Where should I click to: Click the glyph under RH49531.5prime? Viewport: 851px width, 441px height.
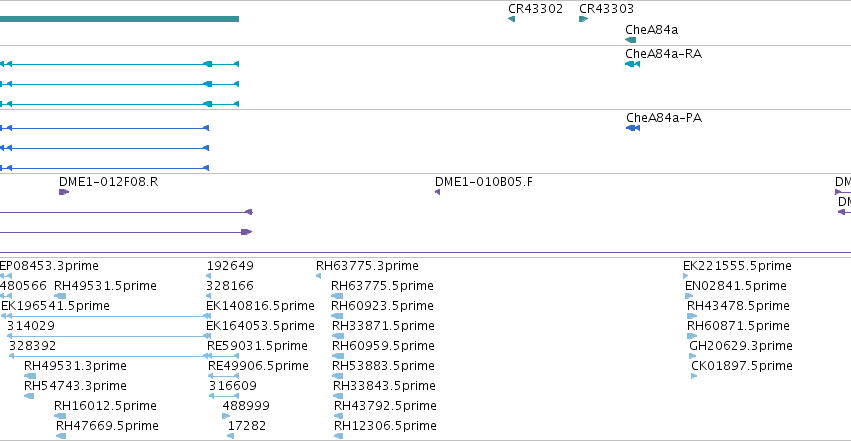(60, 296)
